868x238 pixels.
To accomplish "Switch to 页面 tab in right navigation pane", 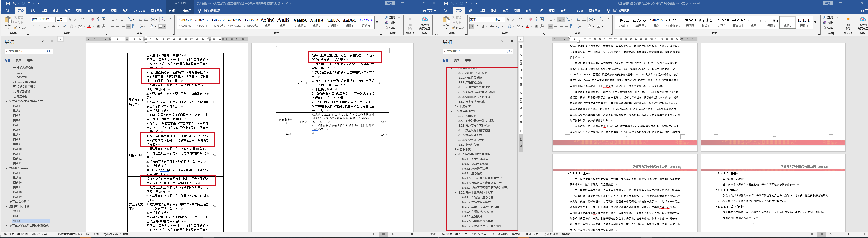I will [x=457, y=60].
